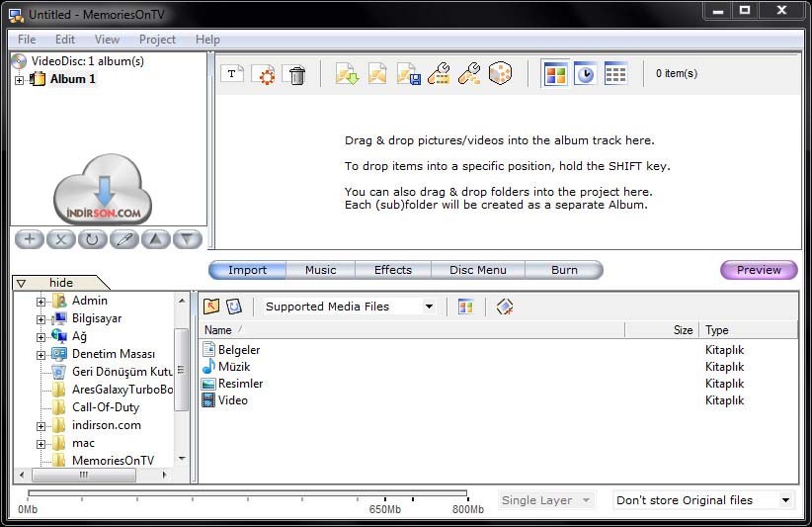Expand the Album 1 tree node
Image resolution: width=812 pixels, height=527 pixels.
pos(19,80)
